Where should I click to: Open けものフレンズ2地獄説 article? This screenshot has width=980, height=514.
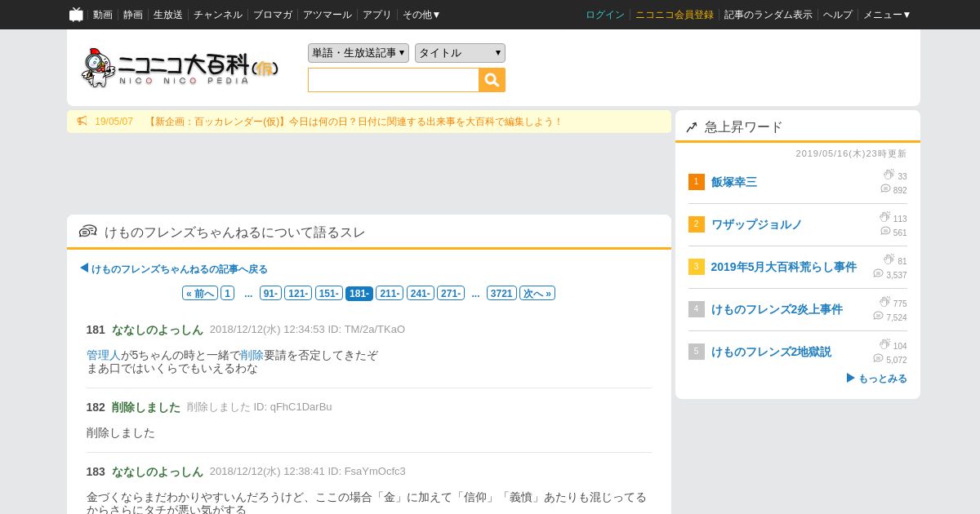(x=771, y=352)
